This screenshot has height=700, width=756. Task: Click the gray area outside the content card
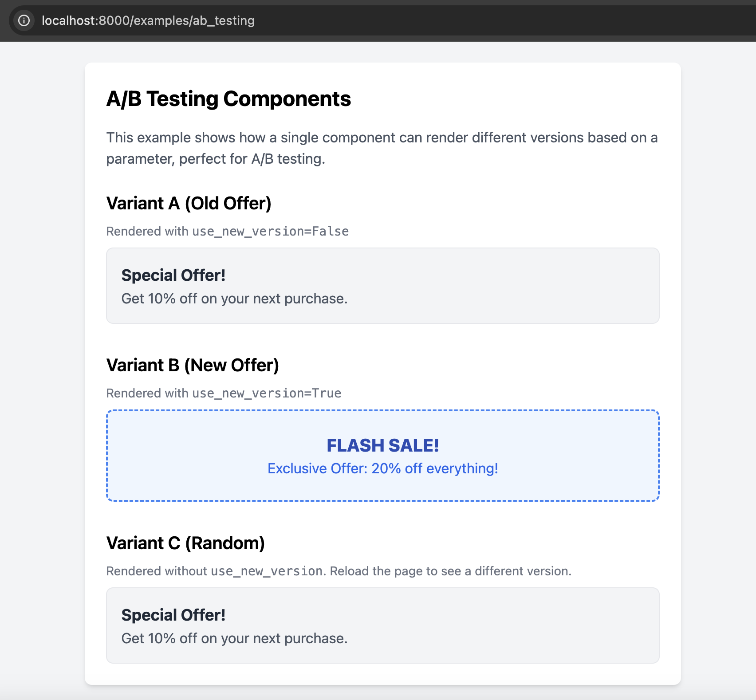click(40, 355)
